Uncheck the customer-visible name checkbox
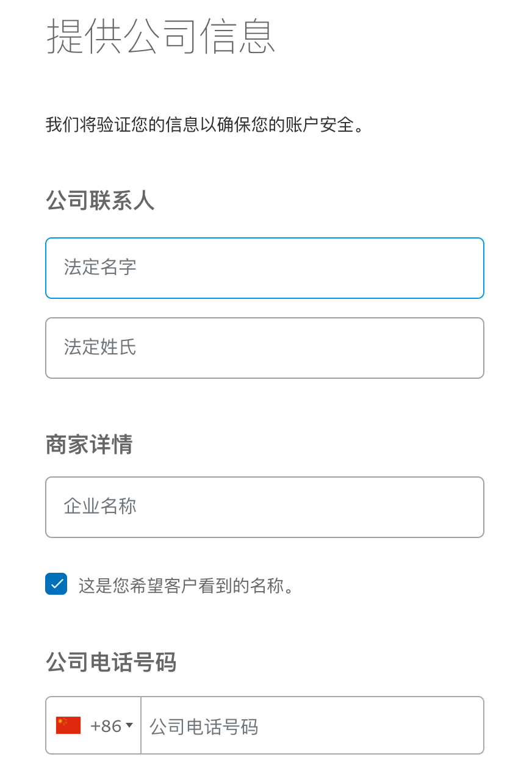 (x=56, y=584)
